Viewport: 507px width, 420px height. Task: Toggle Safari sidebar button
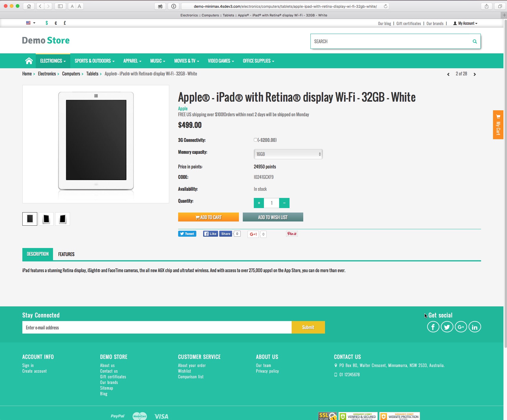click(60, 6)
